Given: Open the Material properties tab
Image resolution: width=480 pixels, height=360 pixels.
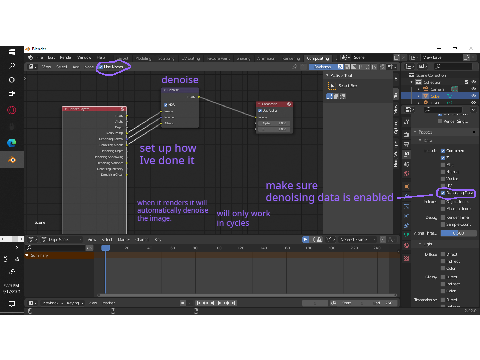Looking at the screenshot, I should point(406,246).
